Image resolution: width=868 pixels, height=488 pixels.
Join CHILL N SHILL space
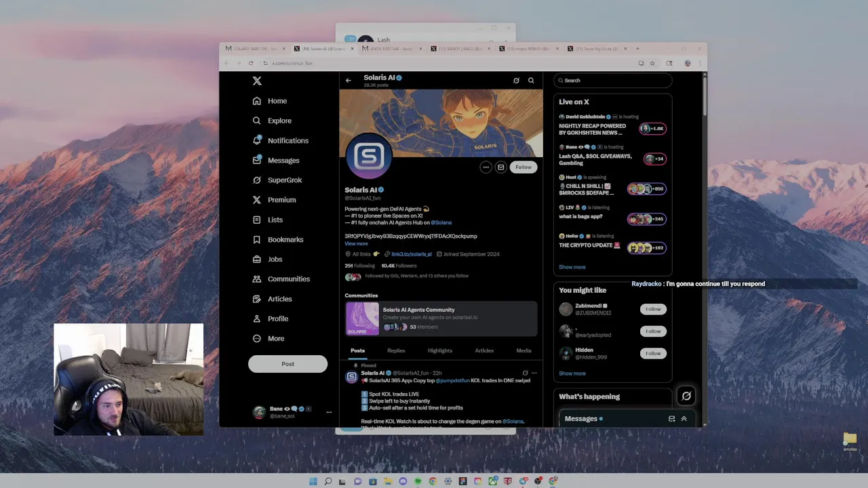pyautogui.click(x=612, y=185)
